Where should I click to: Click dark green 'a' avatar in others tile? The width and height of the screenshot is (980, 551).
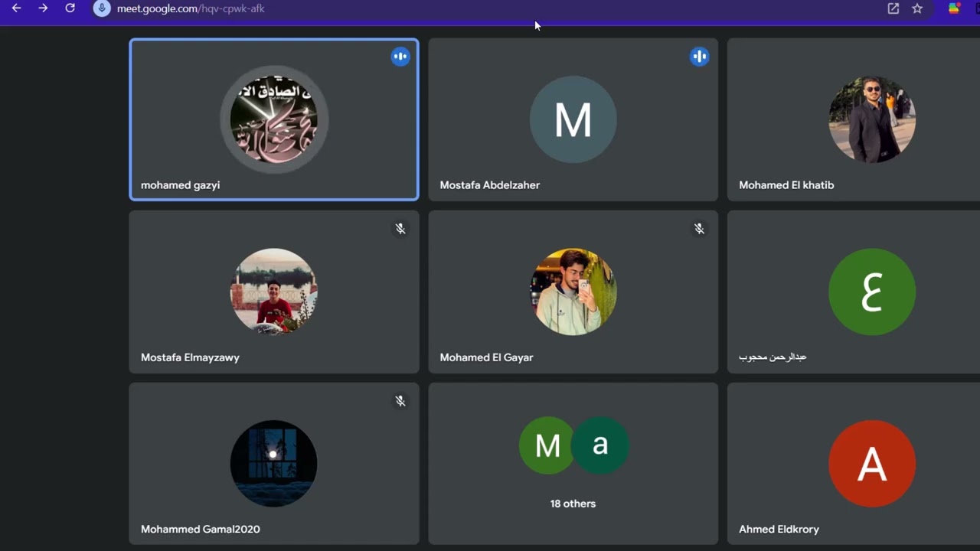600,445
